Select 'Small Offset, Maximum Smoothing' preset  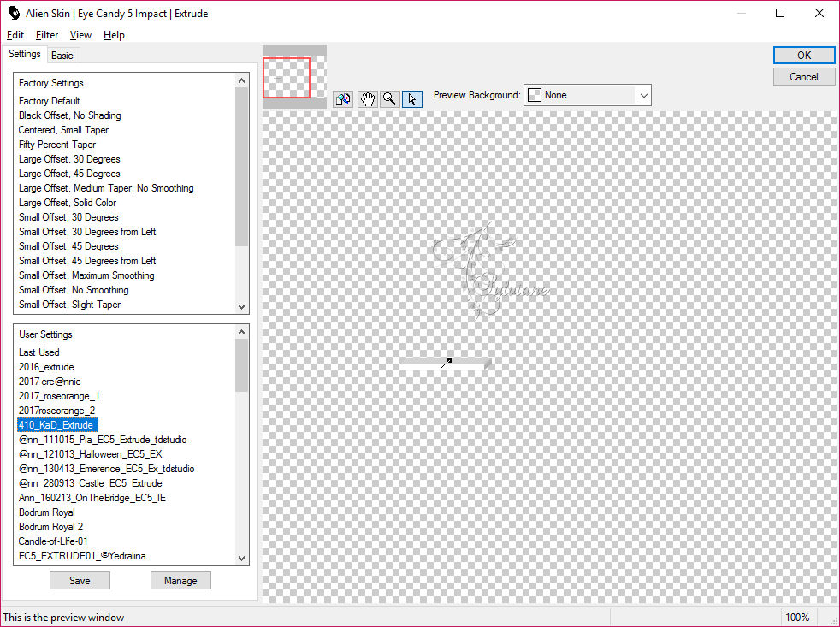86,275
